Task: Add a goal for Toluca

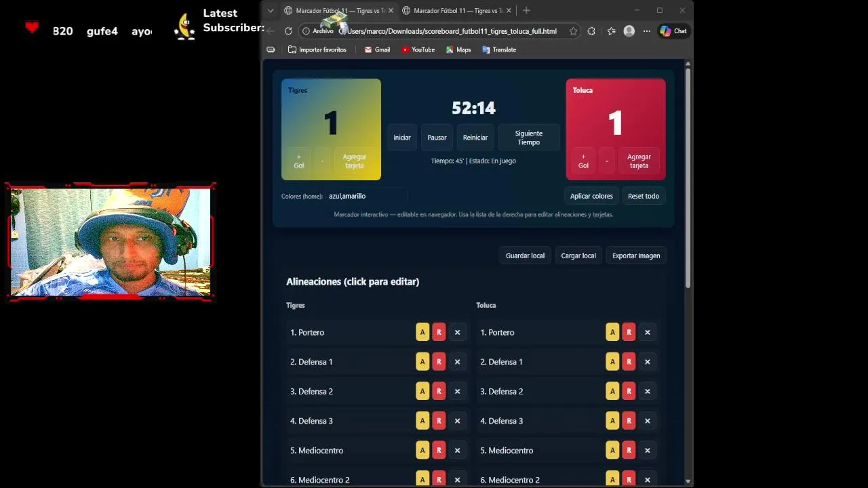Action: 583,161
